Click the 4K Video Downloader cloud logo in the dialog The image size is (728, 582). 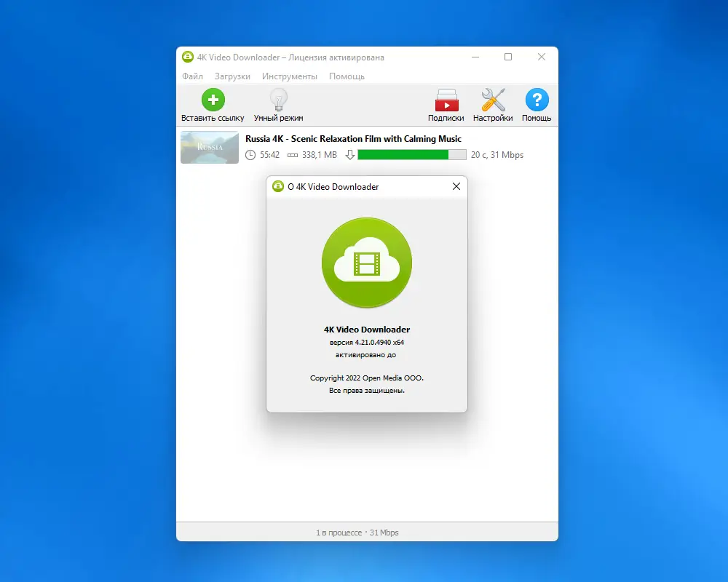click(366, 262)
